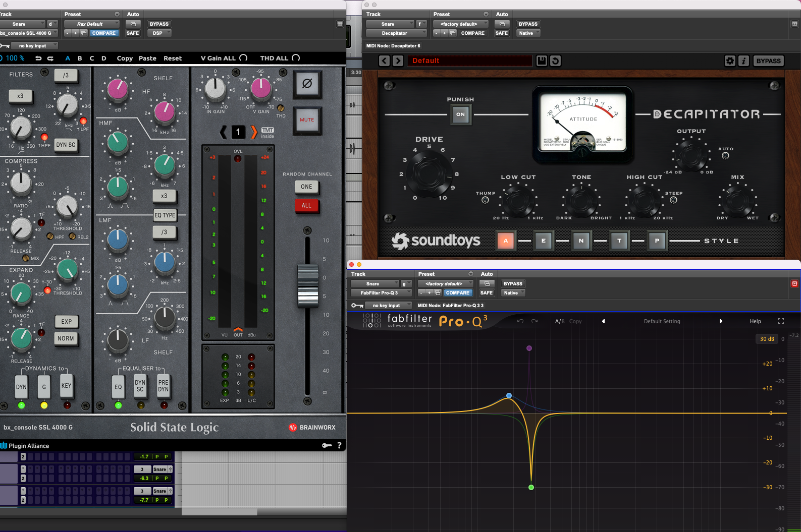Open the Decapitator factory default preset dropdown
Viewport: 801px width, 532px height.
(x=461, y=24)
